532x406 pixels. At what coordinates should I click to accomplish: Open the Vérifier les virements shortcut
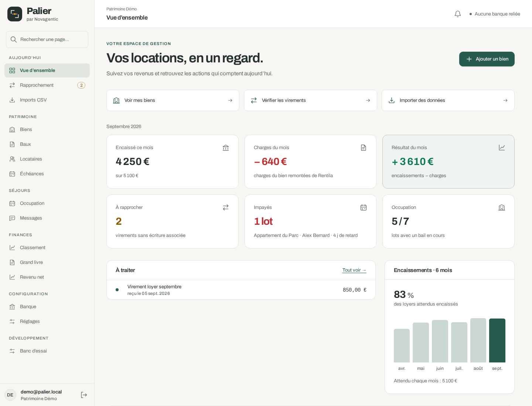click(310, 100)
